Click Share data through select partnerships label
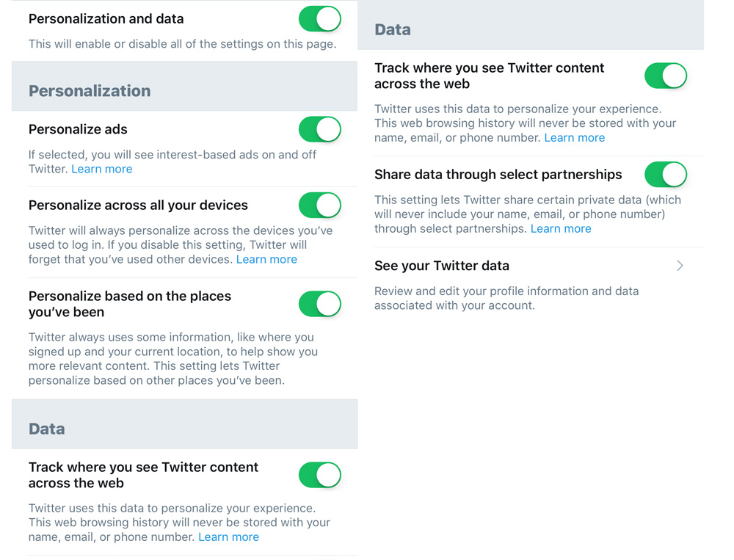734x560 pixels. pyautogui.click(x=498, y=175)
